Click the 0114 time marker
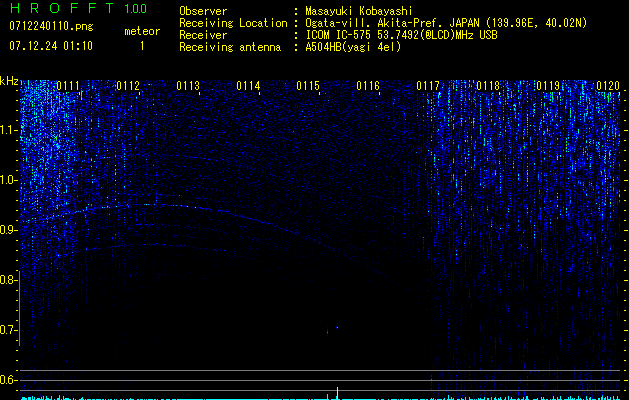This screenshot has height=400, width=629. [x=248, y=86]
